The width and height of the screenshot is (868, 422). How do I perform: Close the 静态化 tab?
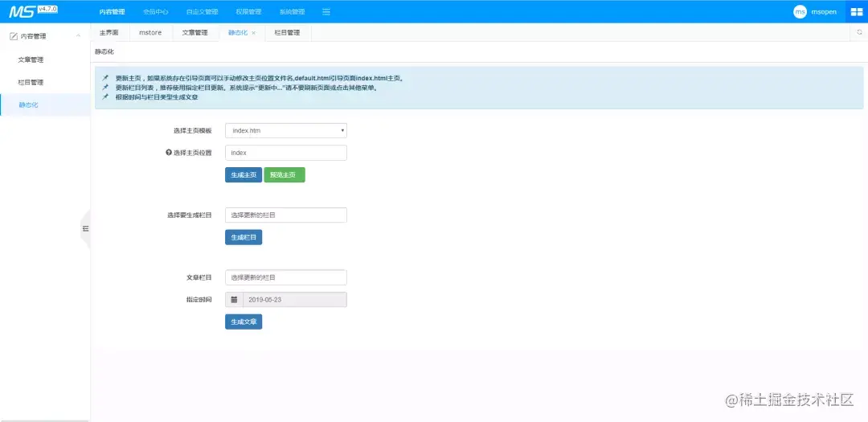(x=253, y=33)
